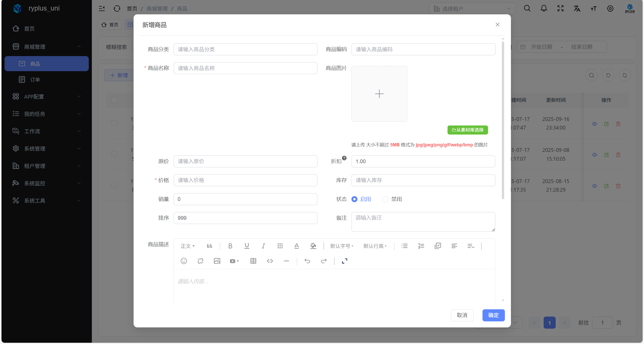Select the 禁用 status radio
This screenshot has height=344, width=644.
tap(385, 199)
